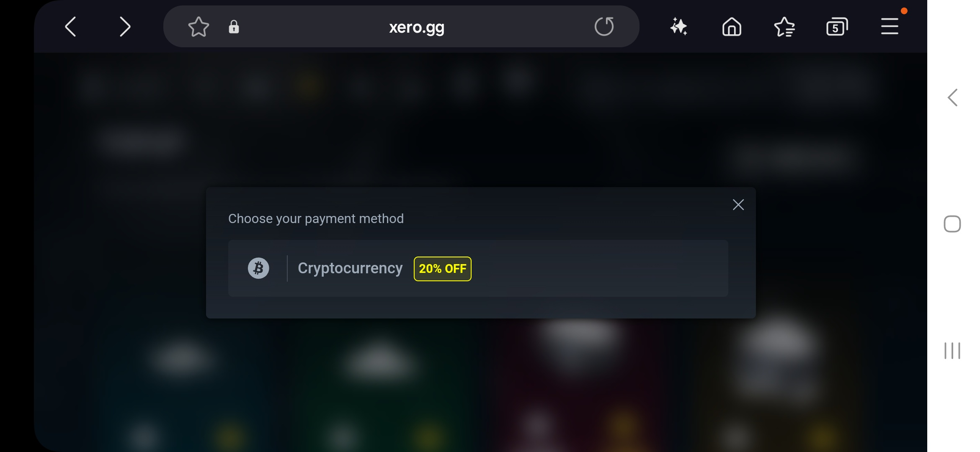Close the payment method dialog
This screenshot has width=980, height=452.
pyautogui.click(x=738, y=205)
